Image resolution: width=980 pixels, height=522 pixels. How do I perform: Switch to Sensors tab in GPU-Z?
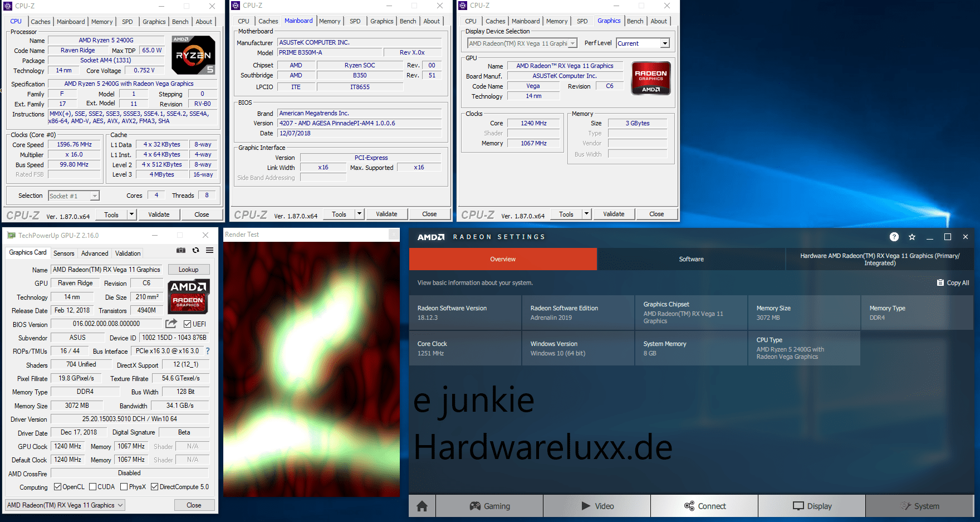pos(63,253)
